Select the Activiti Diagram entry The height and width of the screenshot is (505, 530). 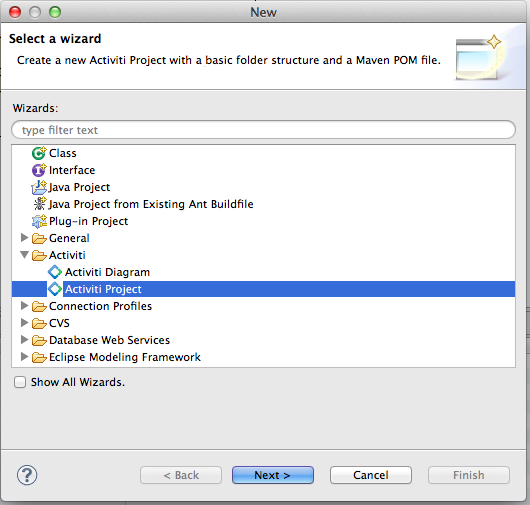[107, 272]
